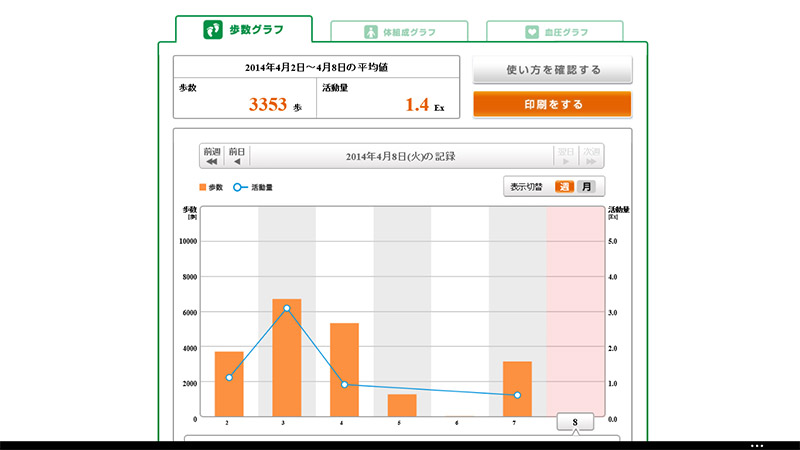Viewport: 800px width, 450px height.
Task: Select the day 8 label on chart axis
Action: click(x=575, y=423)
